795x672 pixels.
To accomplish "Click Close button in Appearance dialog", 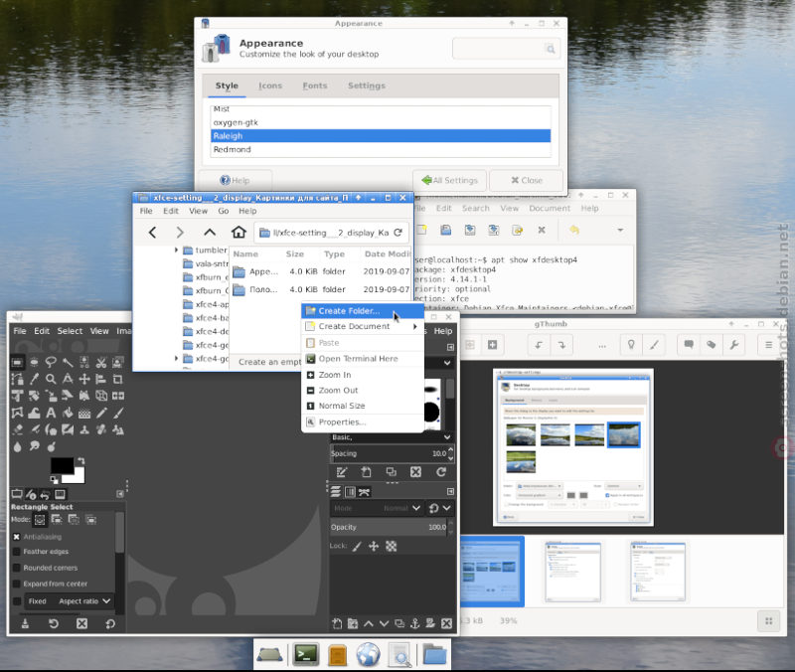I will [x=527, y=180].
